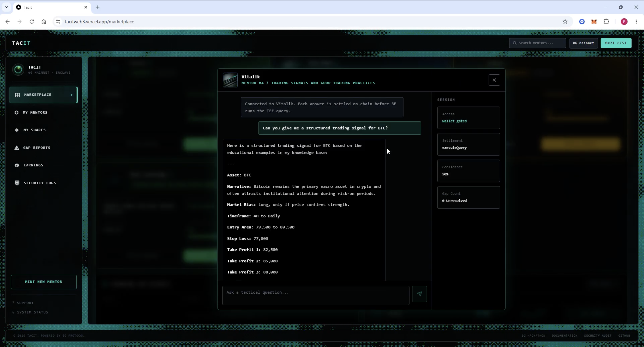Open the Chrome profile avatar F
The width and height of the screenshot is (644, 347).
click(624, 22)
